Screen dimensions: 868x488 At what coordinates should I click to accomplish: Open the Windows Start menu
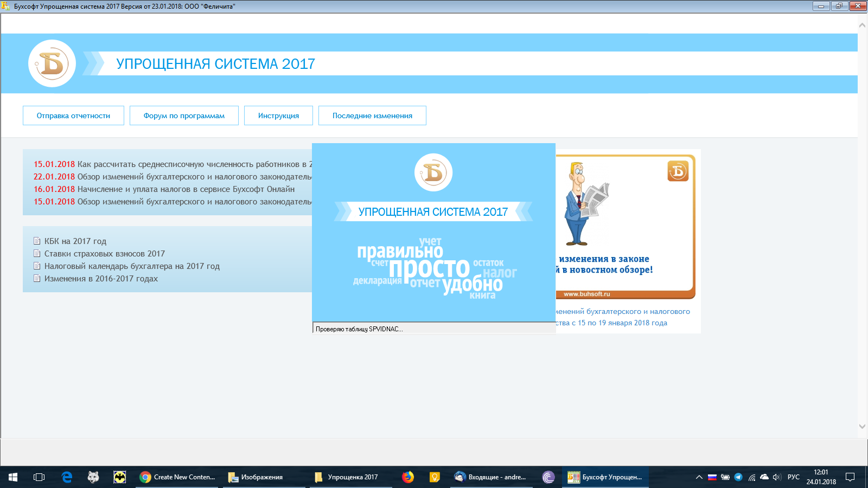(x=13, y=477)
